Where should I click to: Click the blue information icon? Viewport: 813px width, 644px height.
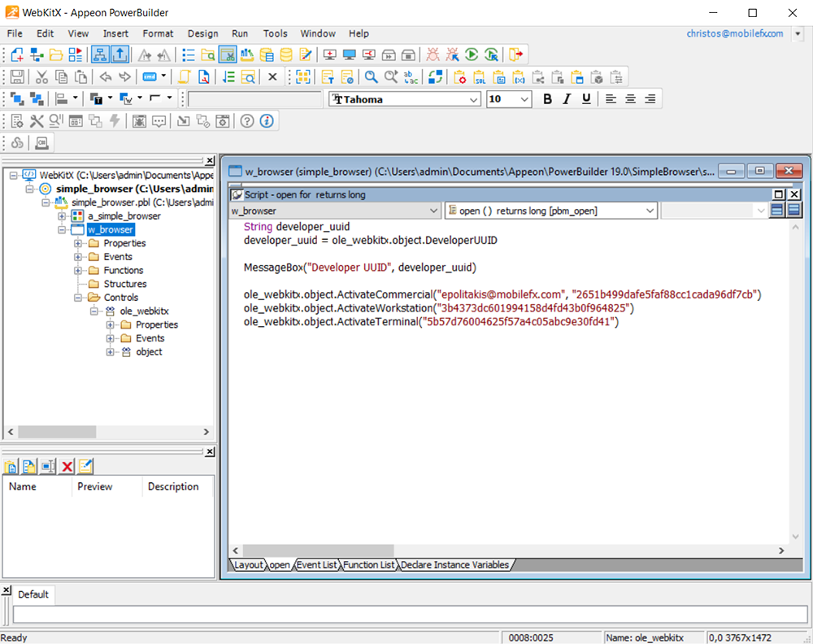[267, 121]
